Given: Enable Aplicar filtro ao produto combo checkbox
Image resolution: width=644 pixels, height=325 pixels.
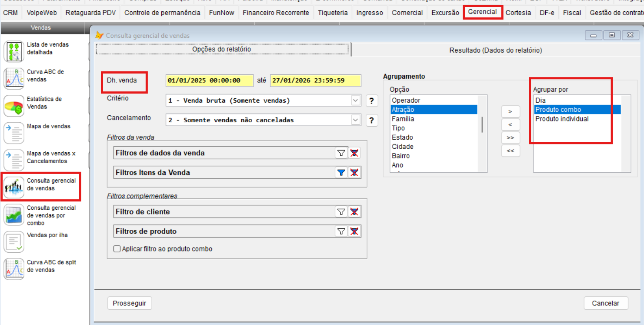Looking at the screenshot, I should [x=117, y=249].
